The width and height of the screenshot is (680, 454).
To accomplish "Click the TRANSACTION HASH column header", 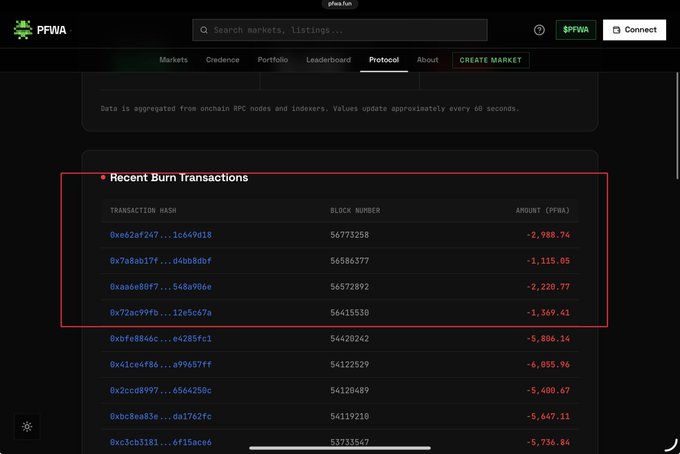I will [x=143, y=210].
